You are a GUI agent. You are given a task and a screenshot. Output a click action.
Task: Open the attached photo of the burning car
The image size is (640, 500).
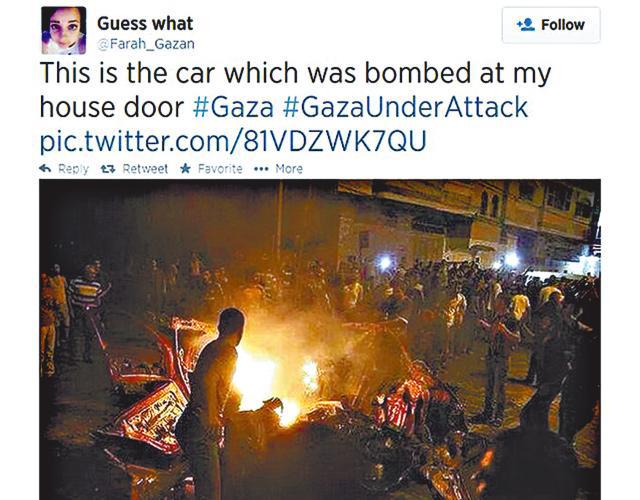coord(320,340)
